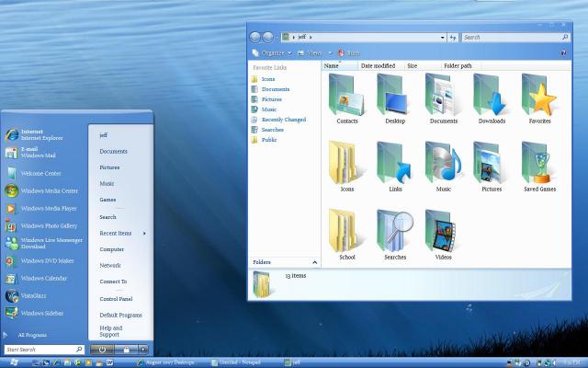The height and width of the screenshot is (368, 588).
Task: Expand Recent Items submenu
Action: [144, 233]
